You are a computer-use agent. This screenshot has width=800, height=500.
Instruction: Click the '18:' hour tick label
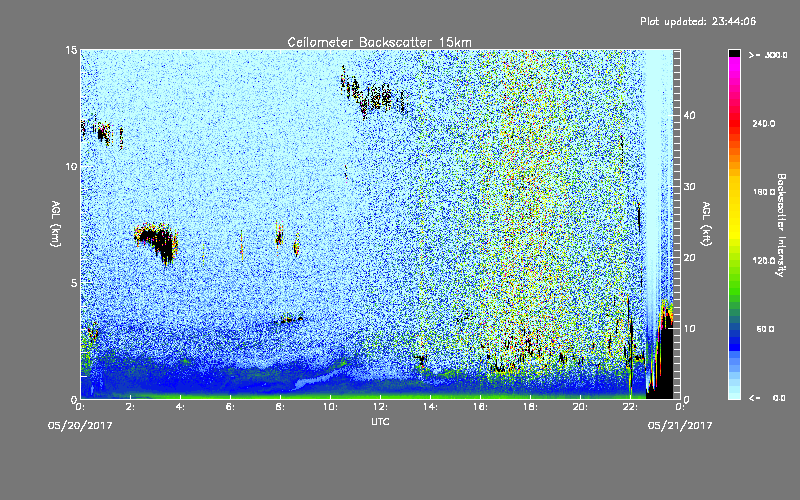[530, 407]
